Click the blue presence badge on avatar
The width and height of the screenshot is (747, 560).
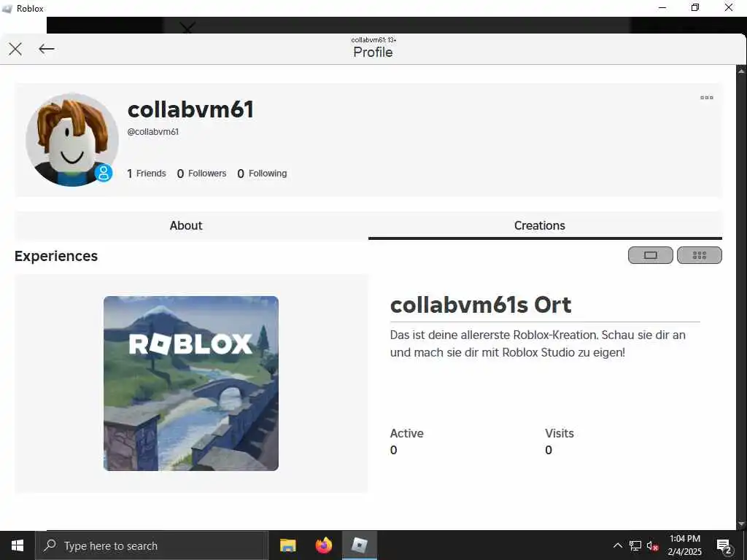(104, 173)
